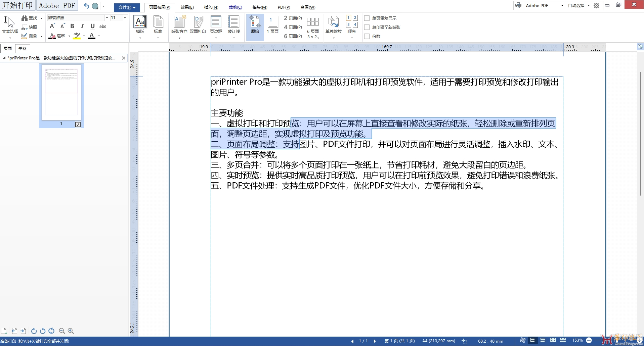Enable 单页重复显示 checkbox
644x346 pixels.
tap(367, 18)
